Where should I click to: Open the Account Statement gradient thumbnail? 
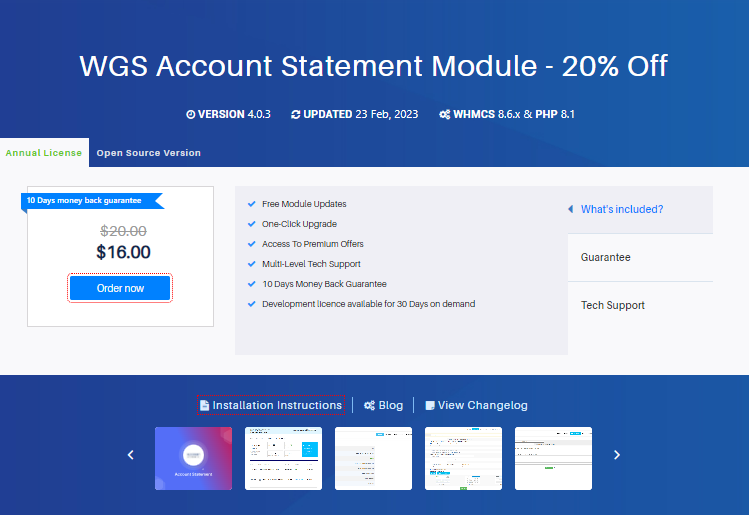coord(193,458)
